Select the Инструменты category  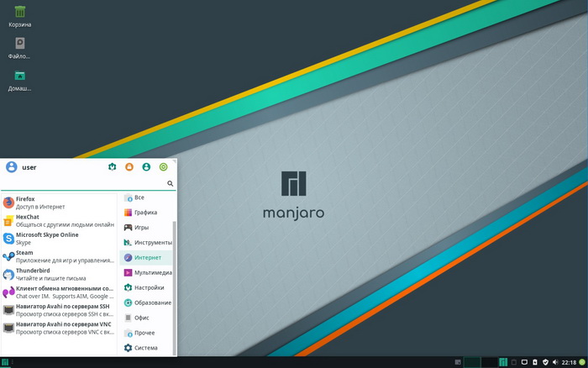coord(146,242)
